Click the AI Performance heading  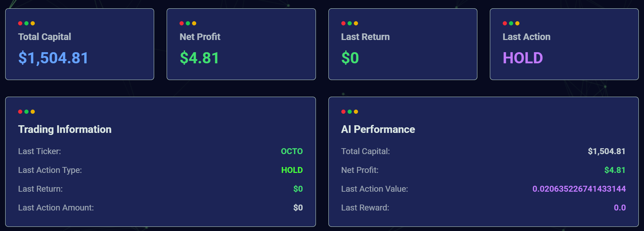coord(378,129)
